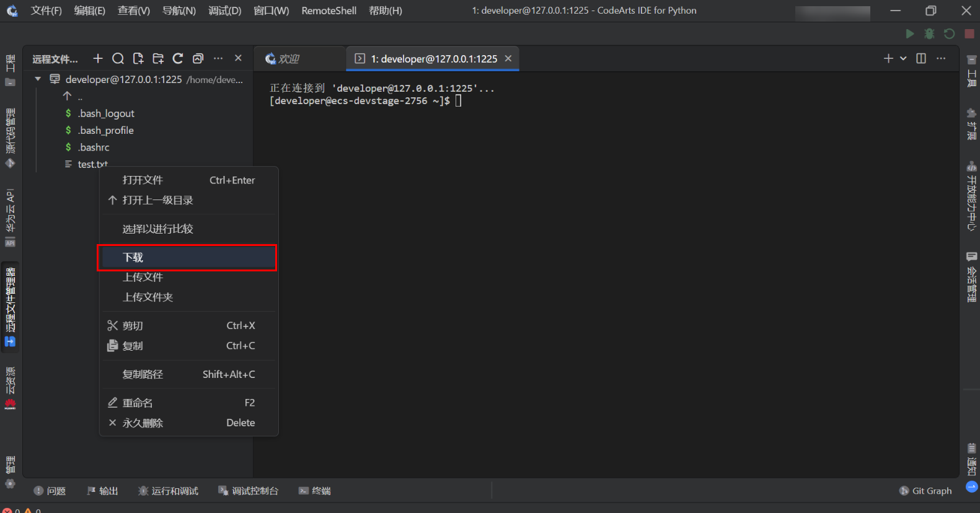Image resolution: width=980 pixels, height=513 pixels.
Task: Open Git Graph from the status bar
Action: coord(925,491)
